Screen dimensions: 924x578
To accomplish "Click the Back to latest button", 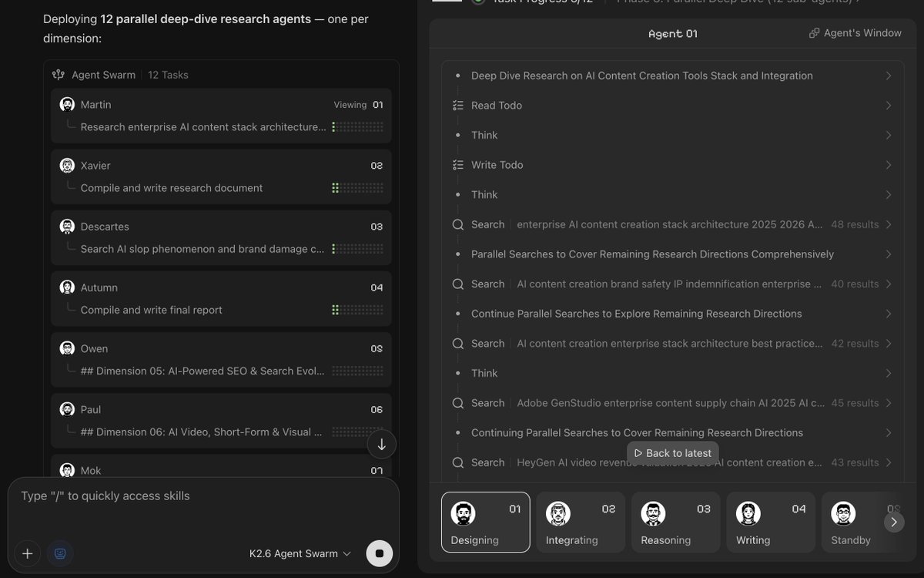I will [673, 453].
